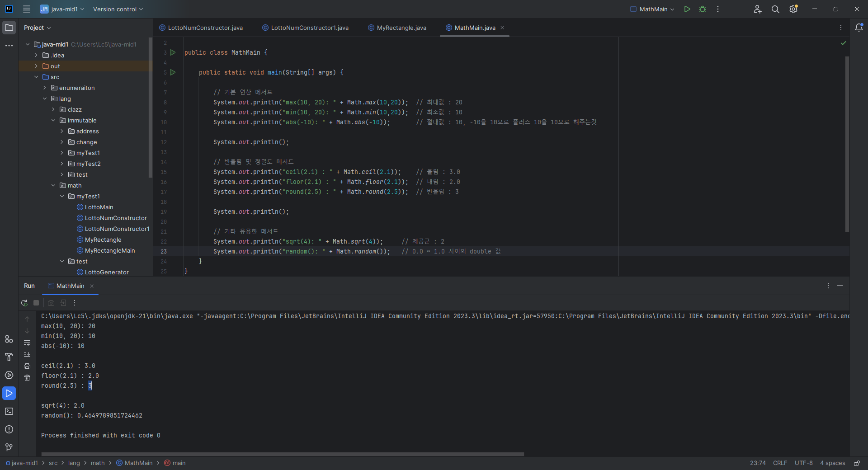
Task: Click src breadcrumb in status bar
Action: (53, 463)
